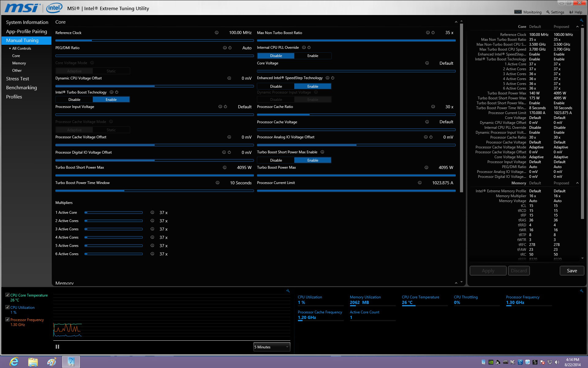Click the info icon for Turbo Boost Short Power Max Enable
This screenshot has width=588, height=368.
(322, 152)
